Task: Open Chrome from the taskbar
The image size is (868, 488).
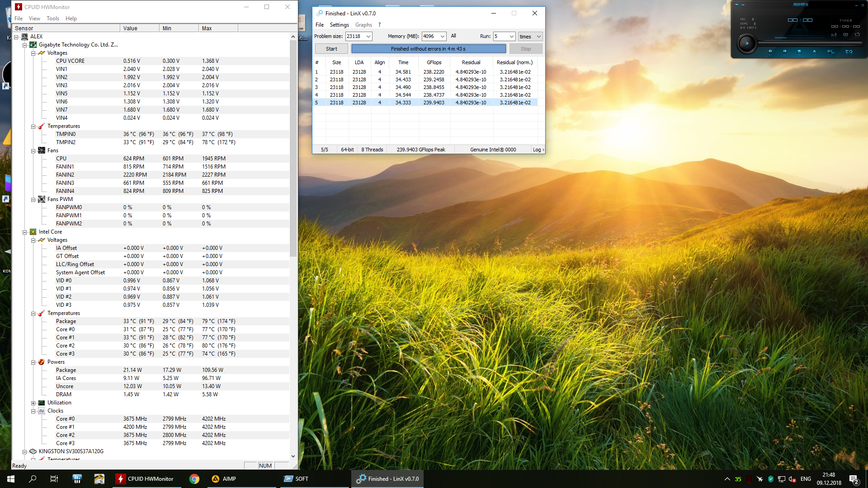Action: click(x=194, y=479)
